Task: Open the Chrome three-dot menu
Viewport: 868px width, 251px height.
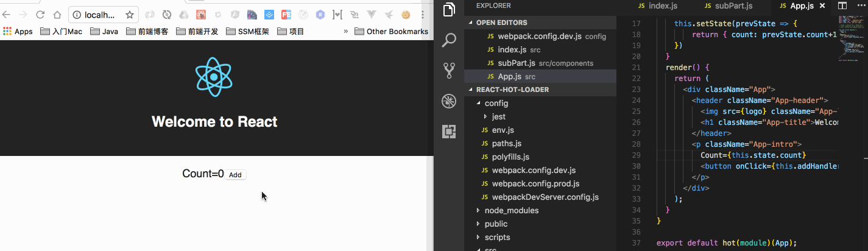Action: click(x=423, y=15)
